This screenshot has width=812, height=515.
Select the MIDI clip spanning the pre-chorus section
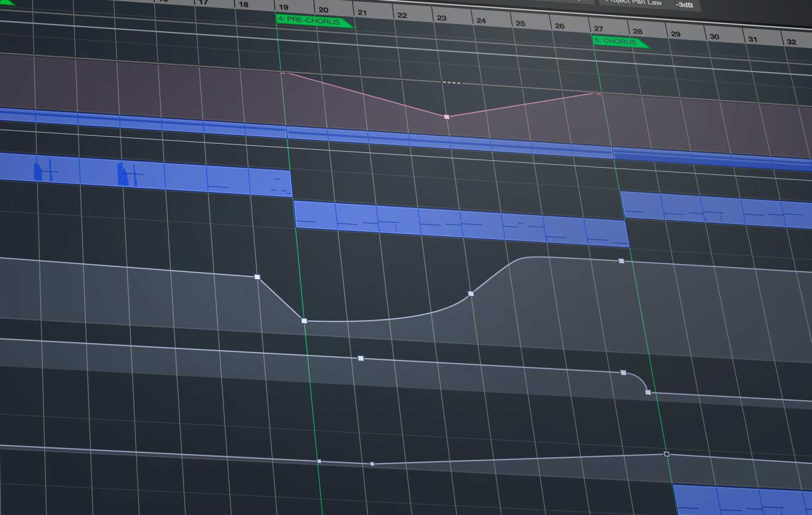point(461,223)
